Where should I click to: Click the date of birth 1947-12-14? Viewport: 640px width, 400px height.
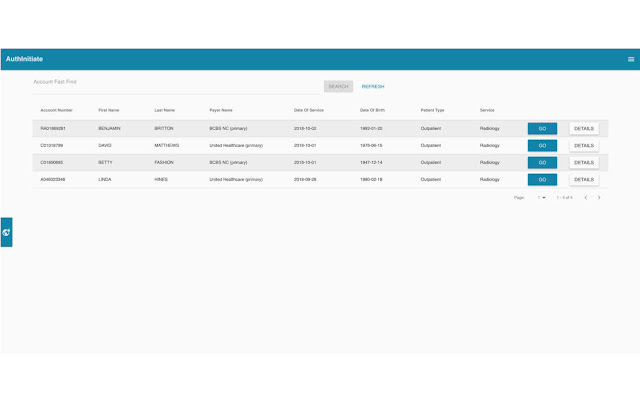(371, 162)
